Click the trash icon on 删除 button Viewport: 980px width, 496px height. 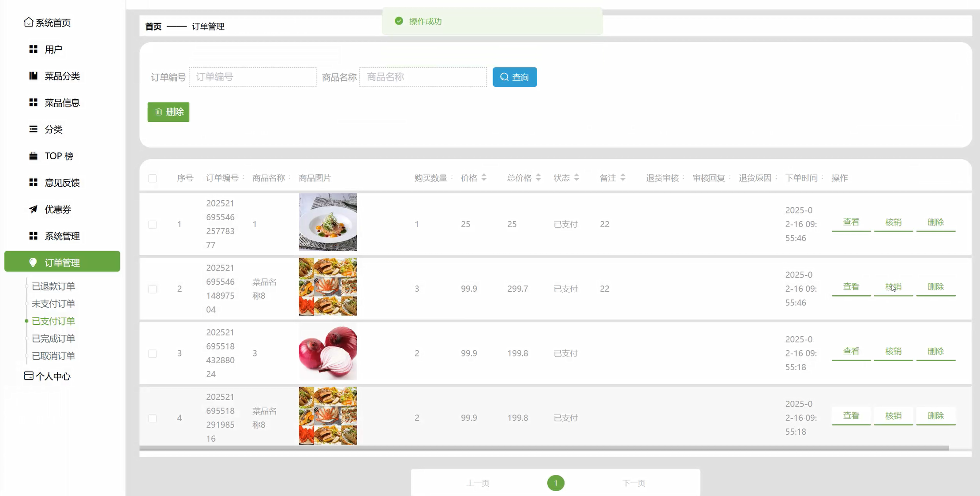159,112
